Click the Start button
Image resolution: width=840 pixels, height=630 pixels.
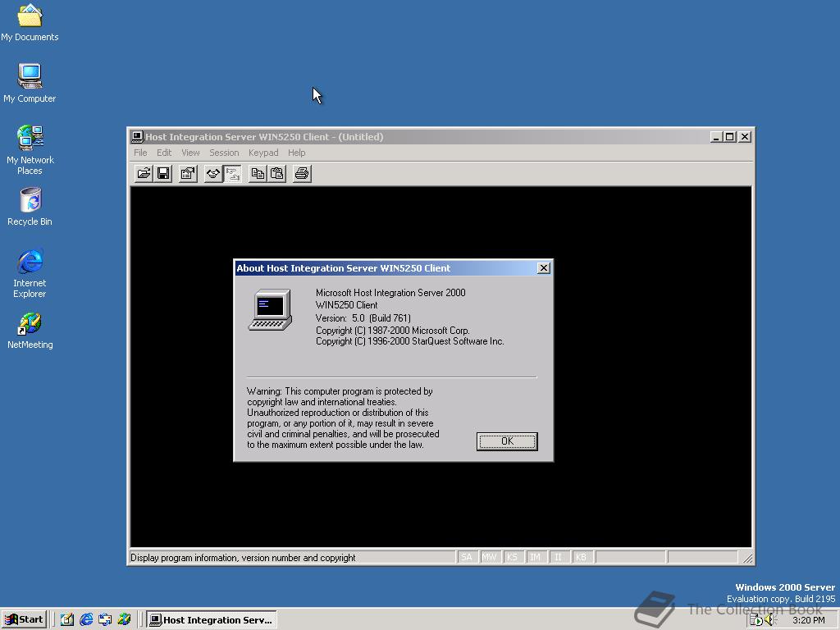24,620
